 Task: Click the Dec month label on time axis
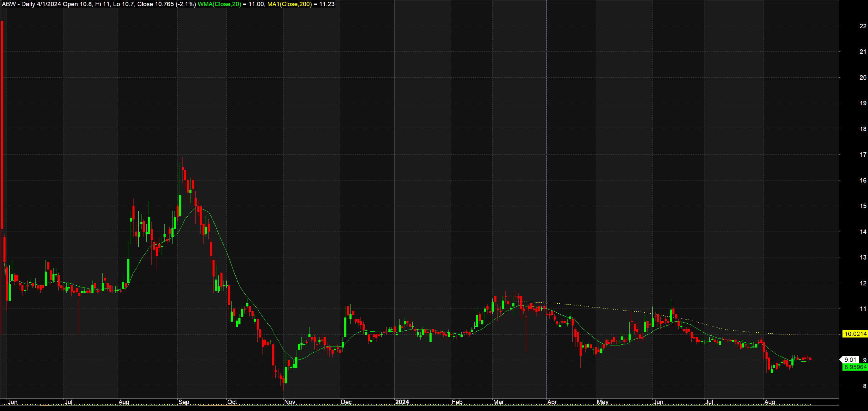(x=346, y=402)
